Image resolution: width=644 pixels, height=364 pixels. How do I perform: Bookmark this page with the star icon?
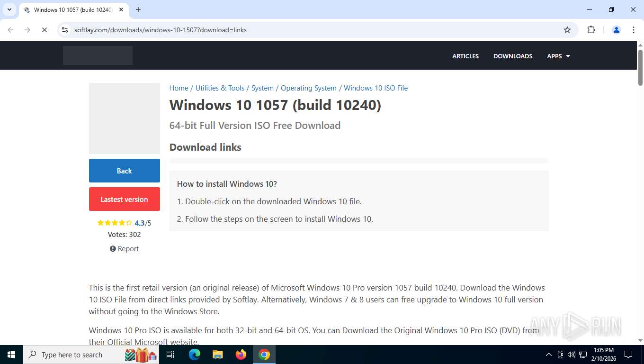point(567,30)
